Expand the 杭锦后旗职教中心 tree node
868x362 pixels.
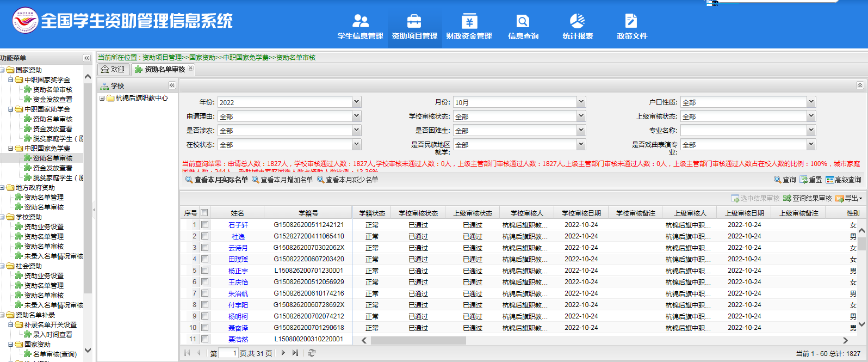pos(102,99)
